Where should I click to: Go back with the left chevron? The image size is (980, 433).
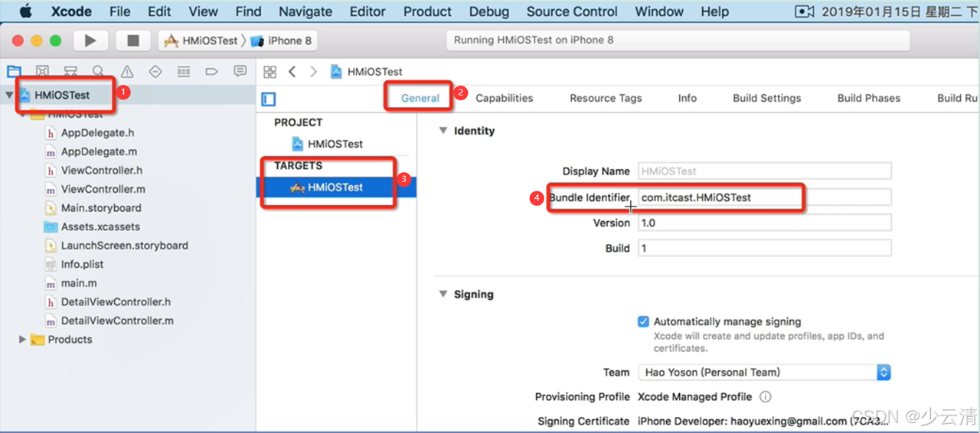pyautogui.click(x=292, y=72)
